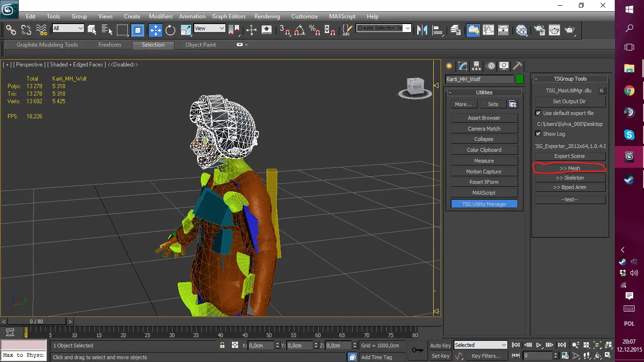
Task: Switch to the Hierarchy command panel
Action: coord(477,66)
